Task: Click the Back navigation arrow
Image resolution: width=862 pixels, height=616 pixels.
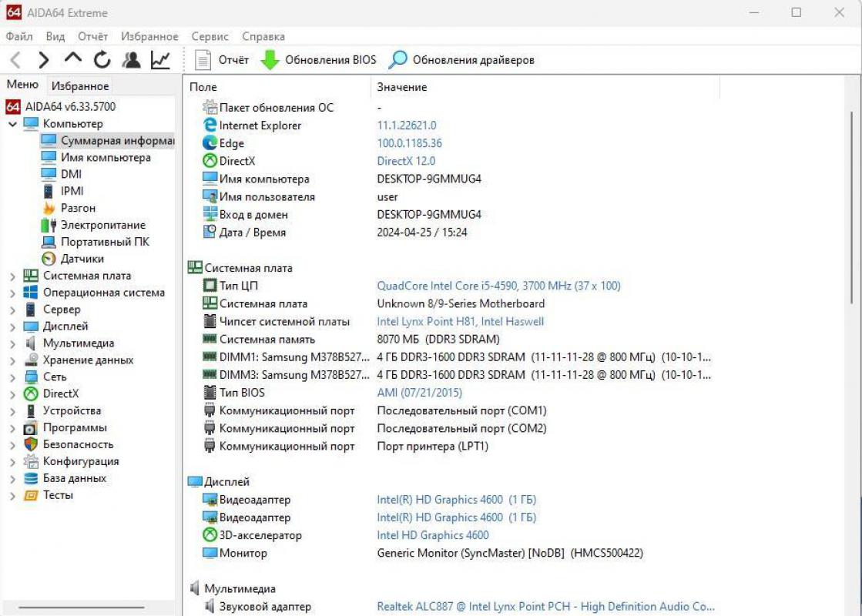Action: [x=15, y=60]
